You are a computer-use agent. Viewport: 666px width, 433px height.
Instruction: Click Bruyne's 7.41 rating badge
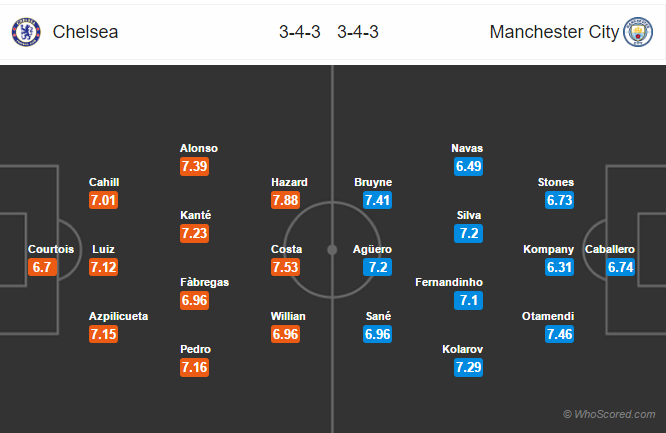(x=377, y=200)
